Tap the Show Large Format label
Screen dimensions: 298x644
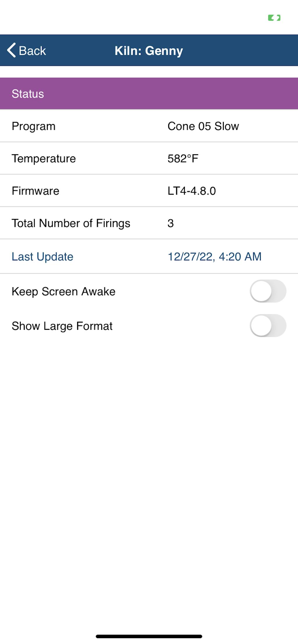pos(62,326)
